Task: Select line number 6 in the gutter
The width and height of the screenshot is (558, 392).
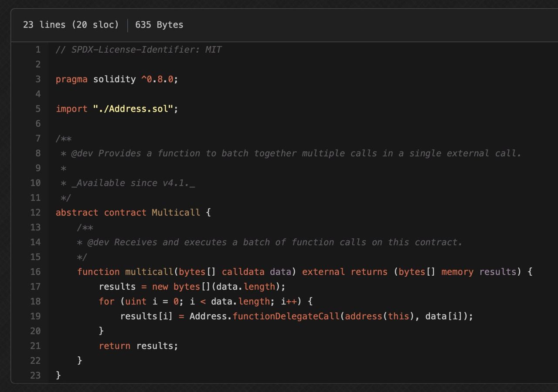Action: [x=38, y=124]
